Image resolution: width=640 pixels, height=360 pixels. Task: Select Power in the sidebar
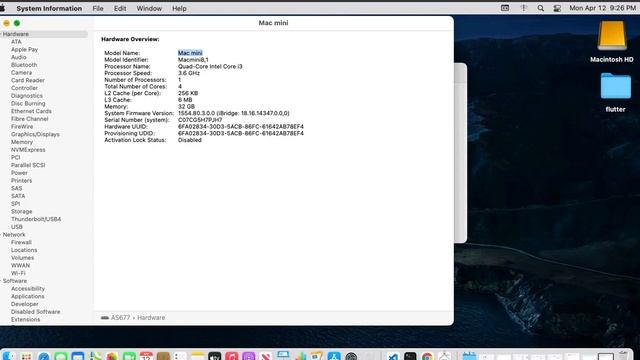tap(19, 173)
